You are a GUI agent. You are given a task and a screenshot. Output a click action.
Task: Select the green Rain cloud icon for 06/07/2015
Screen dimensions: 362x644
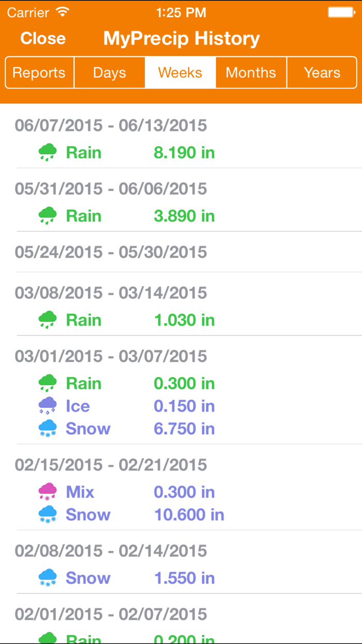pyautogui.click(x=47, y=152)
